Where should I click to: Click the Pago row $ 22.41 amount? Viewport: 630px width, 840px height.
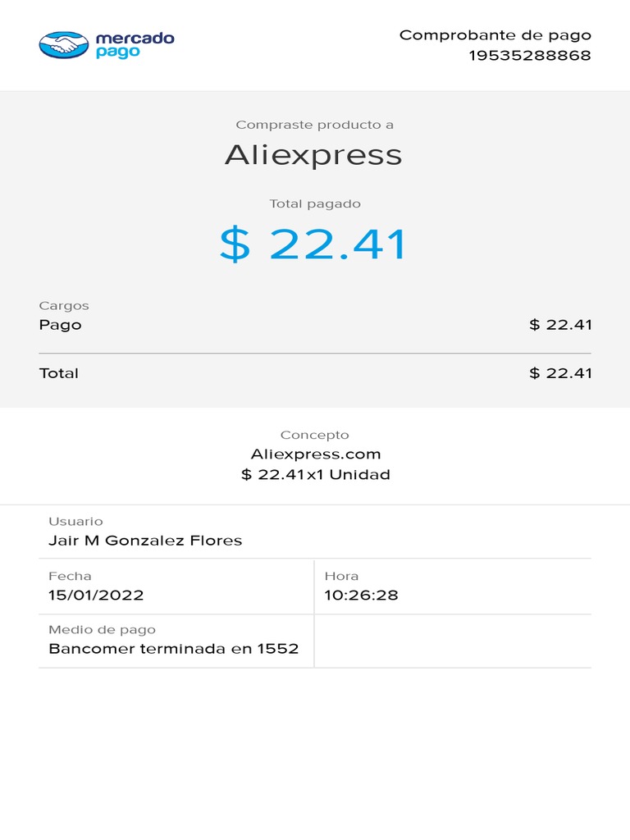coord(560,325)
